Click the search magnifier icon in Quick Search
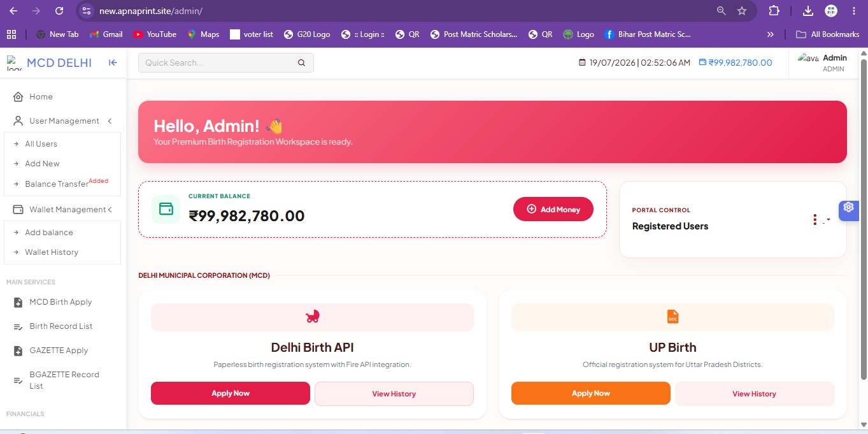 point(301,62)
